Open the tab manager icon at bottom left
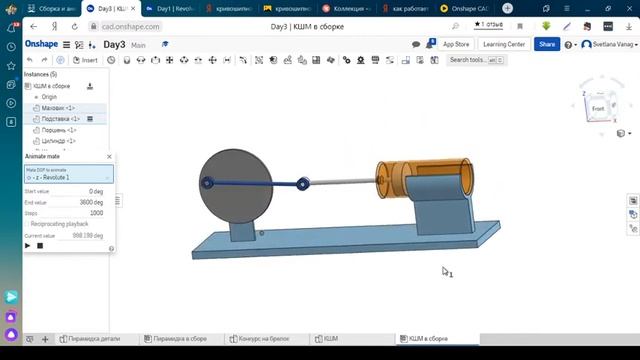Image resolution: width=640 pixels, height=360 pixels. click(x=30, y=339)
